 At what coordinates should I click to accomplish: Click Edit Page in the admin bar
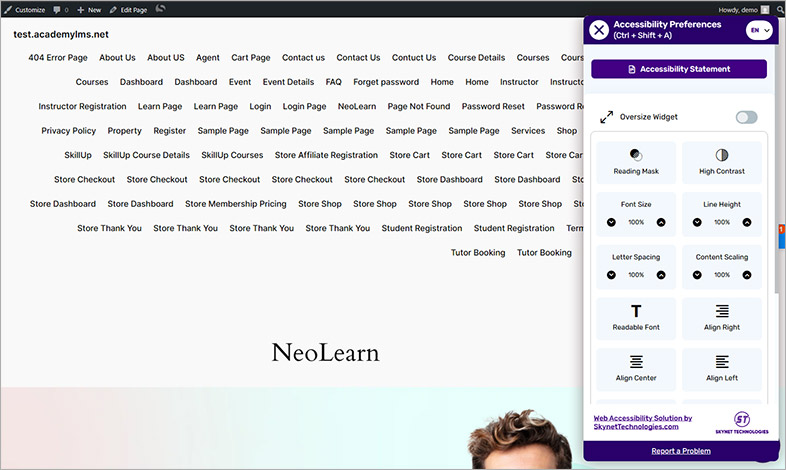[128, 10]
